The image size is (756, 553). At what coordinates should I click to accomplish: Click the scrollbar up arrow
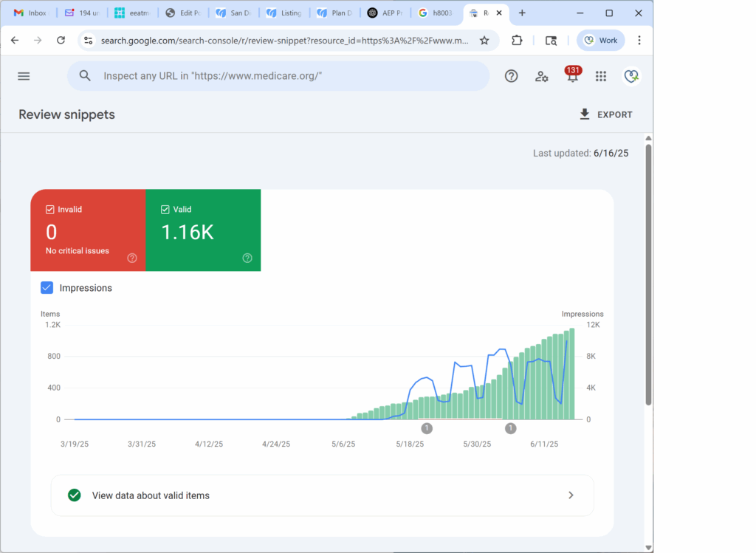[648, 138]
